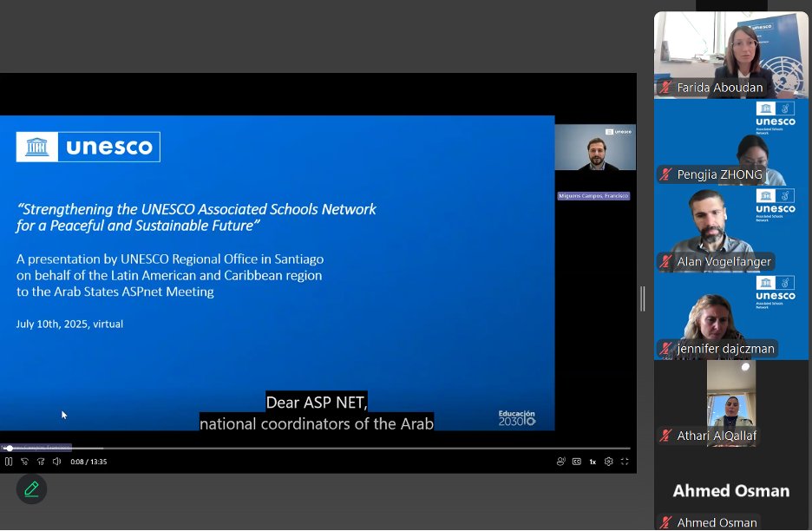
Task: Click the UNESCO logo on the slide
Action: tap(88, 147)
